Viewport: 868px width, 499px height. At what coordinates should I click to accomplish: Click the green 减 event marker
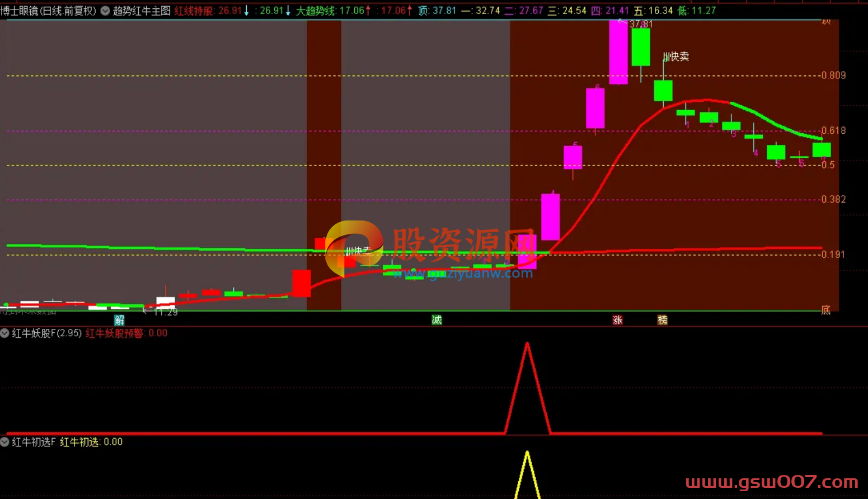click(437, 319)
